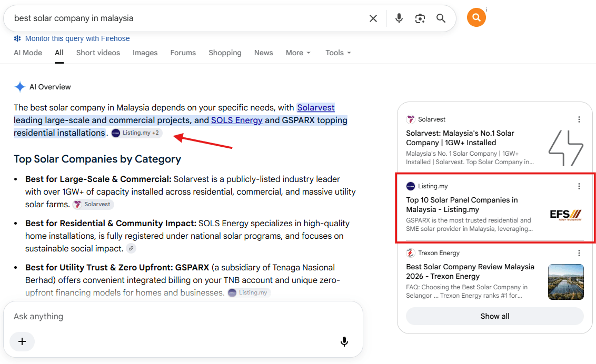
Task: Submit search with the magnifying glass icon
Action: pos(441,18)
